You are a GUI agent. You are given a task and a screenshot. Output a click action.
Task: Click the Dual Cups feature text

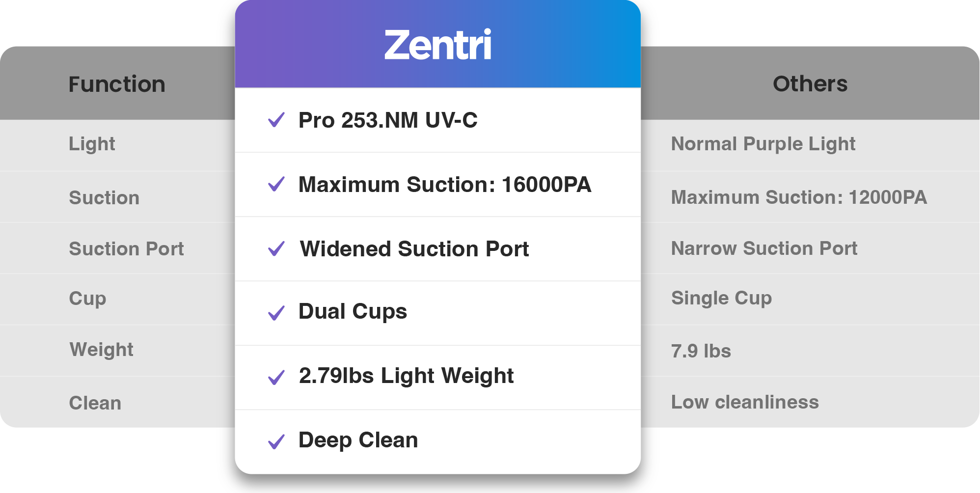tap(353, 311)
